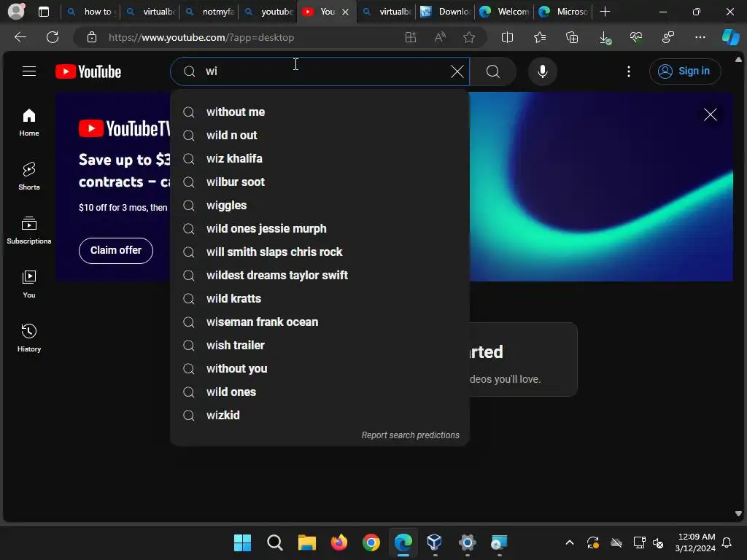Choose the 'wild ones' suggestion
Screen dimensions: 747x560
(x=320, y=392)
